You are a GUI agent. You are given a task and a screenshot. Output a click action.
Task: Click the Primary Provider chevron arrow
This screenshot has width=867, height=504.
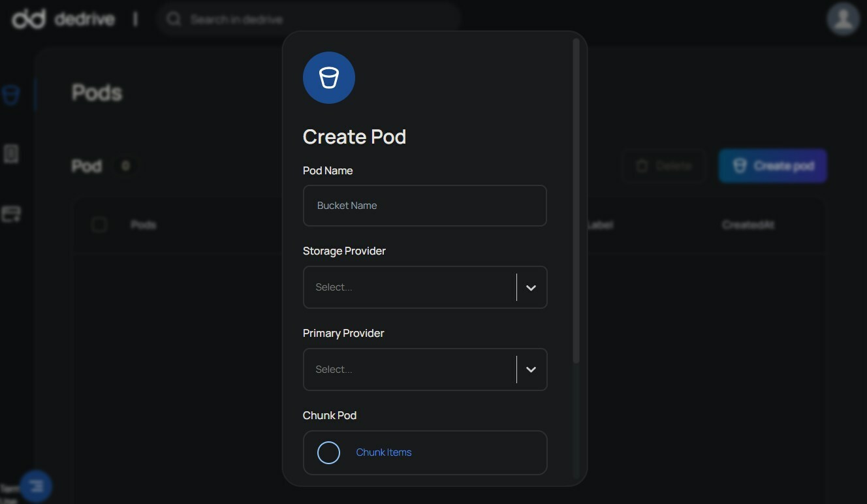coord(531,370)
